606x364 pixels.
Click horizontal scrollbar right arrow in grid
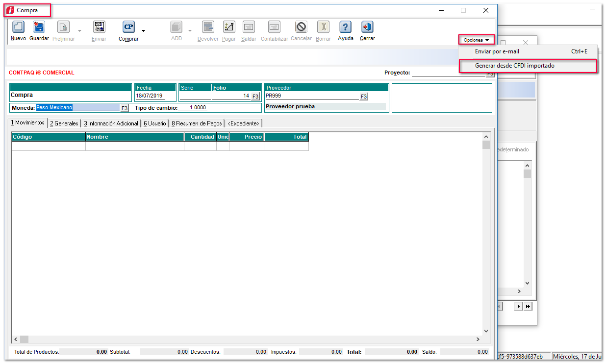(x=478, y=339)
